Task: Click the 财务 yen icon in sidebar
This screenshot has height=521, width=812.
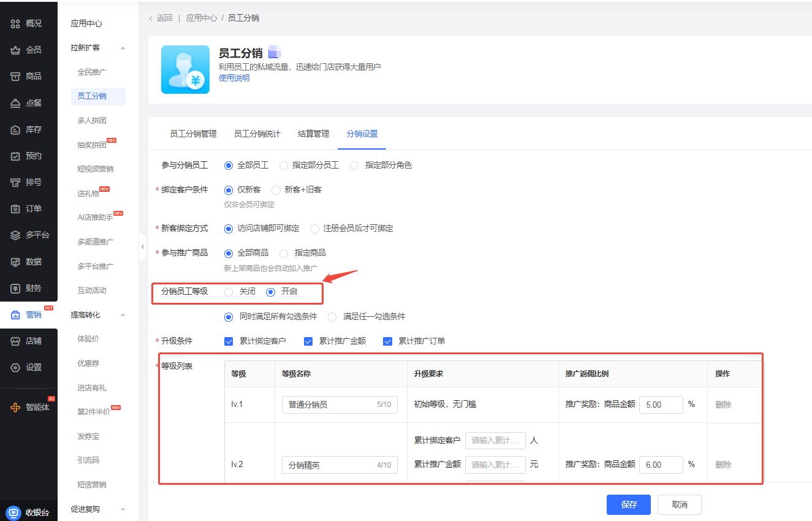Action: pyautogui.click(x=16, y=288)
